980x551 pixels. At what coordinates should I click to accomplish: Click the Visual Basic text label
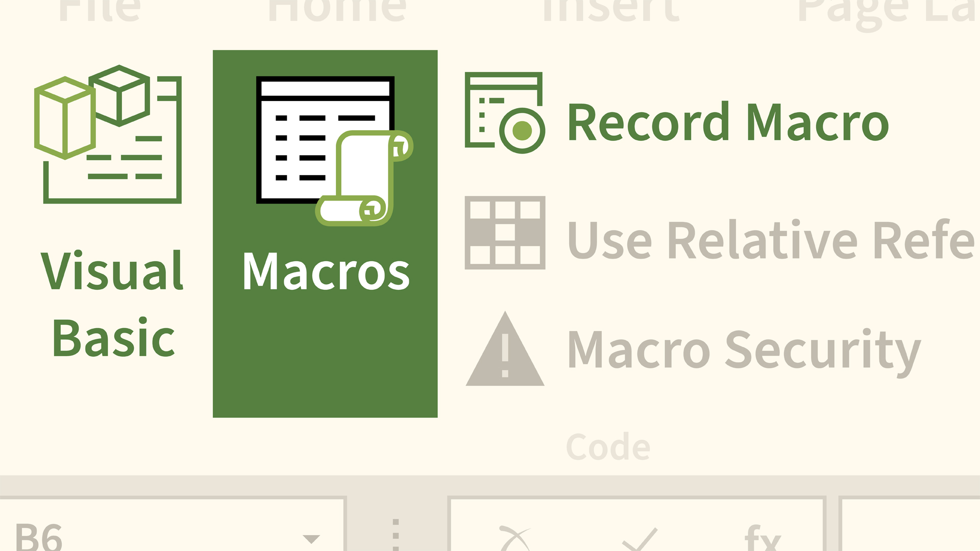tap(113, 304)
